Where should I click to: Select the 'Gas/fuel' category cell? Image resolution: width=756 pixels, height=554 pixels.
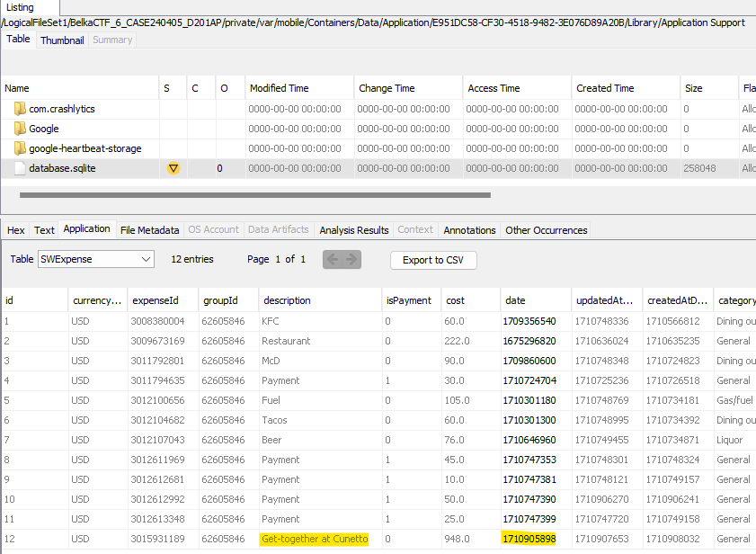(734, 400)
